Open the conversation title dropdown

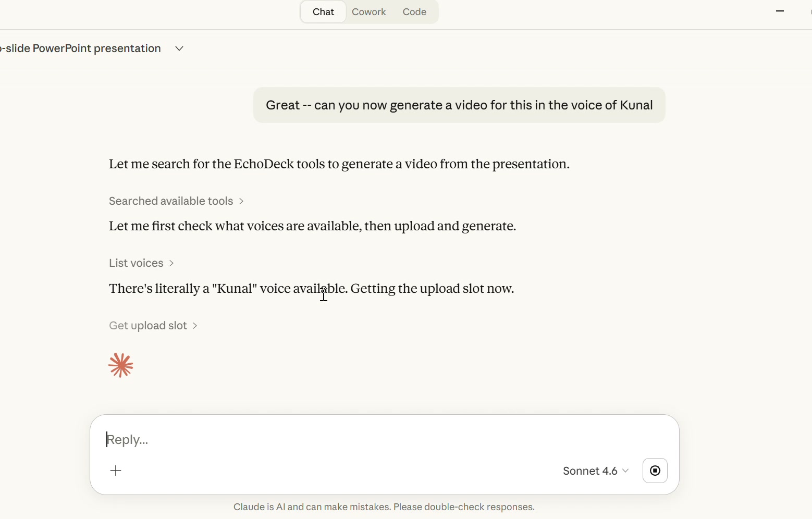coord(179,48)
